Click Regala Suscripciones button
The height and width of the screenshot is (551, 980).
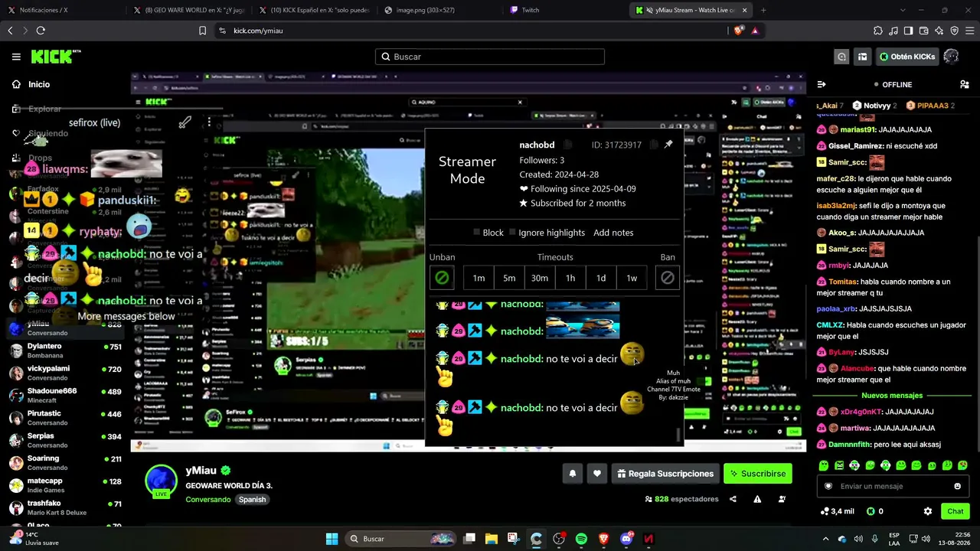665,474
